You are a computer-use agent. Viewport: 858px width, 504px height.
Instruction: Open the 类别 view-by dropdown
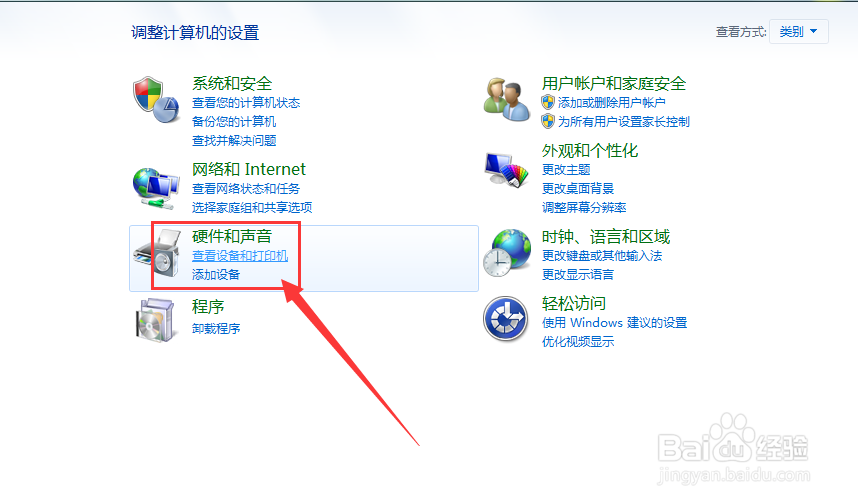point(798,32)
